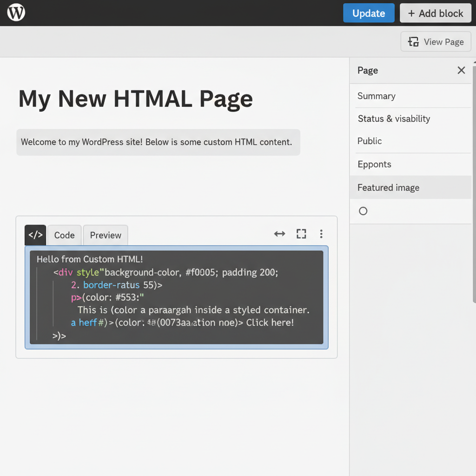Click the 'Click here!' code text
Image resolution: width=476 pixels, height=476 pixels.
(x=270, y=323)
